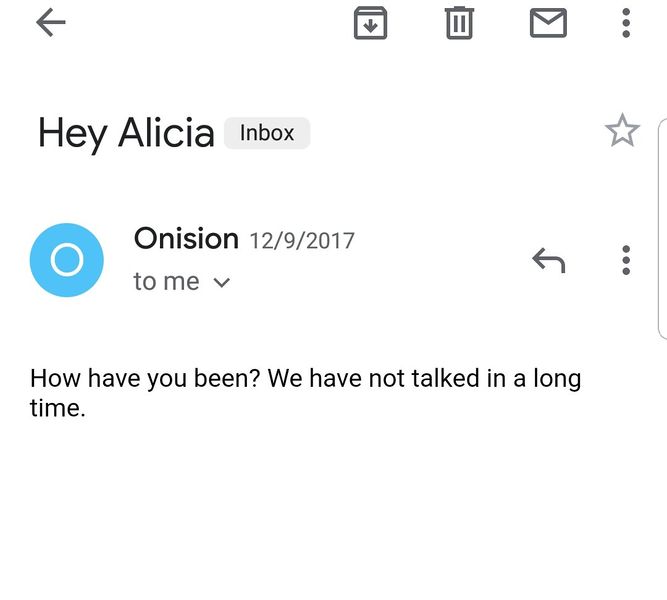Viewport: 667px width, 600px height.
Task: Open the top toolbar overflow menu
Action: click(626, 23)
